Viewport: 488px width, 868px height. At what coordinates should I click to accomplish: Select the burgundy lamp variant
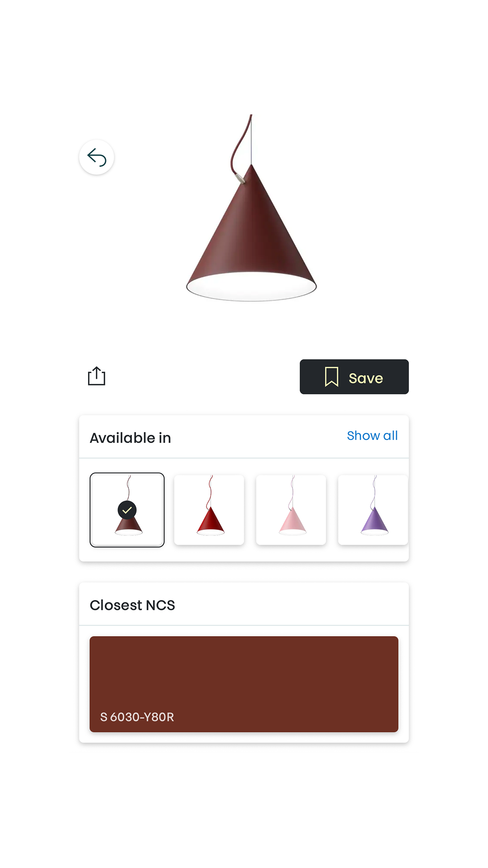(x=127, y=510)
